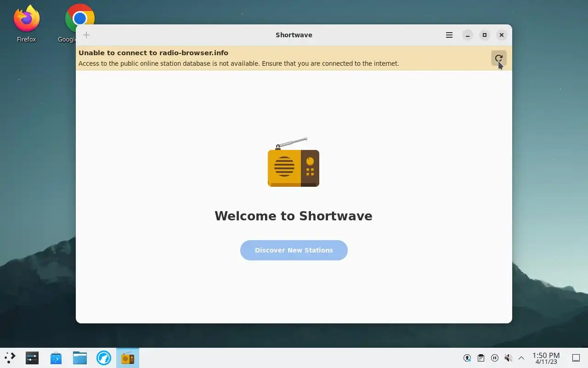
Task: Click the media pause tray icon
Action: coord(494,358)
